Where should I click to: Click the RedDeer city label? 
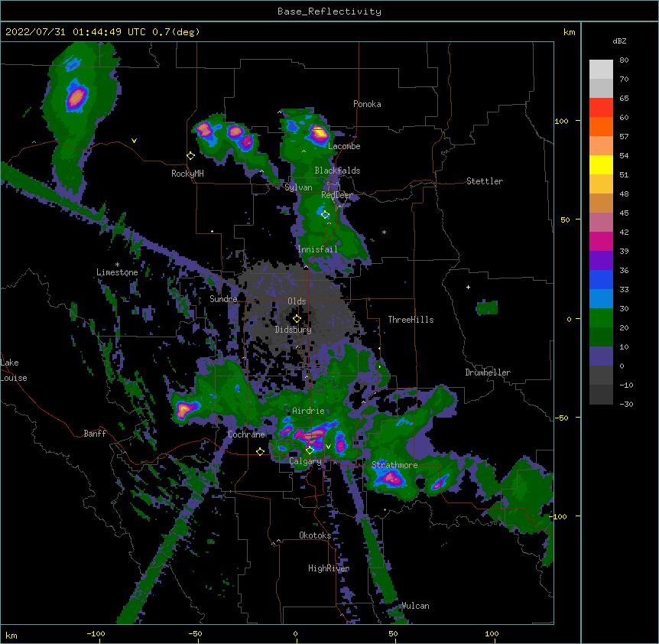point(336,195)
